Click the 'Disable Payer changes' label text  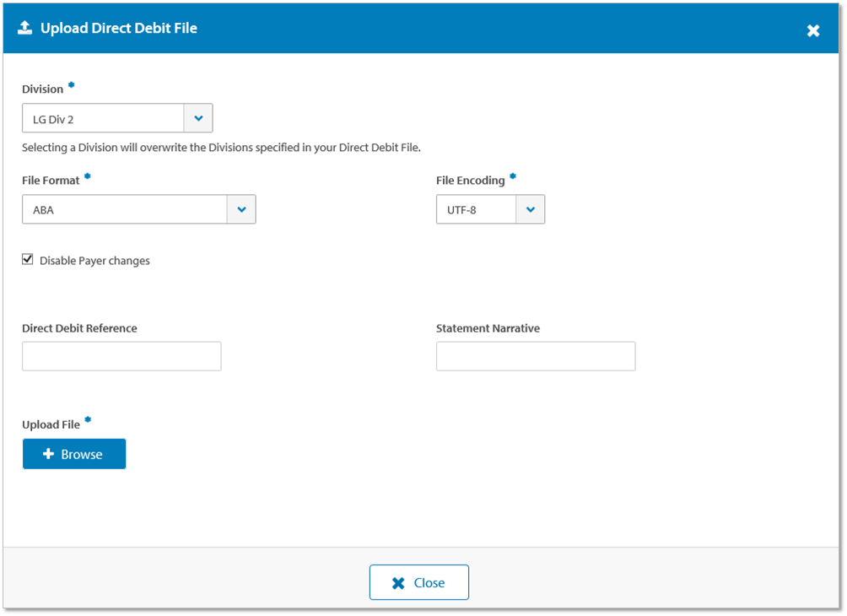click(94, 261)
